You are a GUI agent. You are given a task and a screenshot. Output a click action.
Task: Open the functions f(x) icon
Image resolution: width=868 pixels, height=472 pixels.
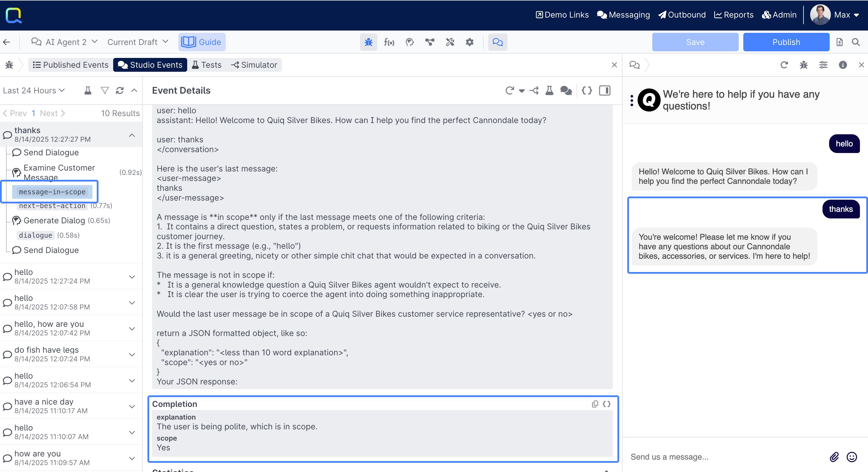[x=389, y=42]
